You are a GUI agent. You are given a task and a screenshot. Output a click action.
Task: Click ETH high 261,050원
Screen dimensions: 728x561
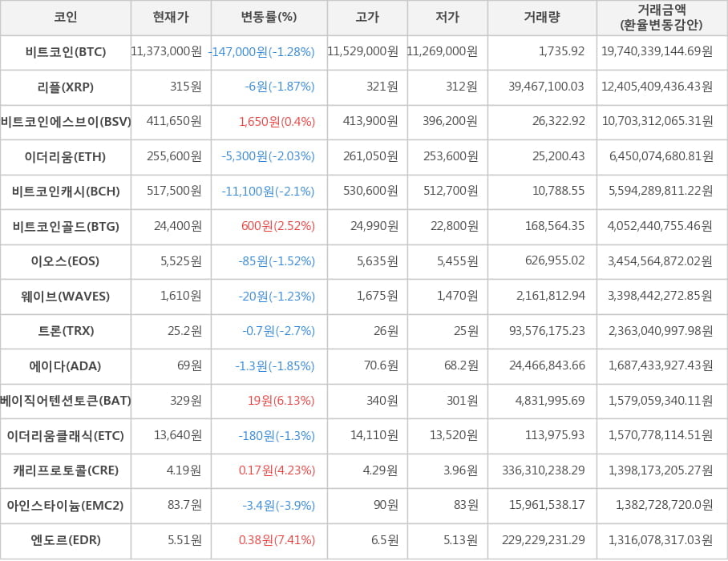click(x=370, y=156)
